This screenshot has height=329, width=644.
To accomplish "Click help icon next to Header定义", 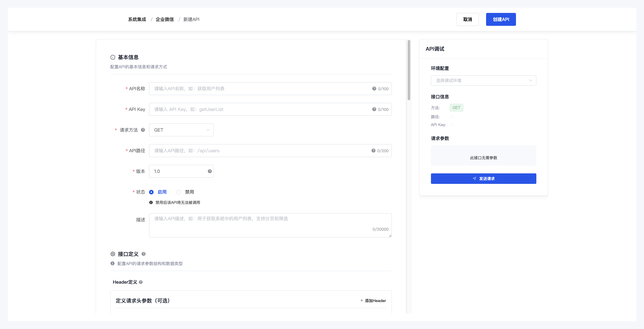I will (x=141, y=282).
